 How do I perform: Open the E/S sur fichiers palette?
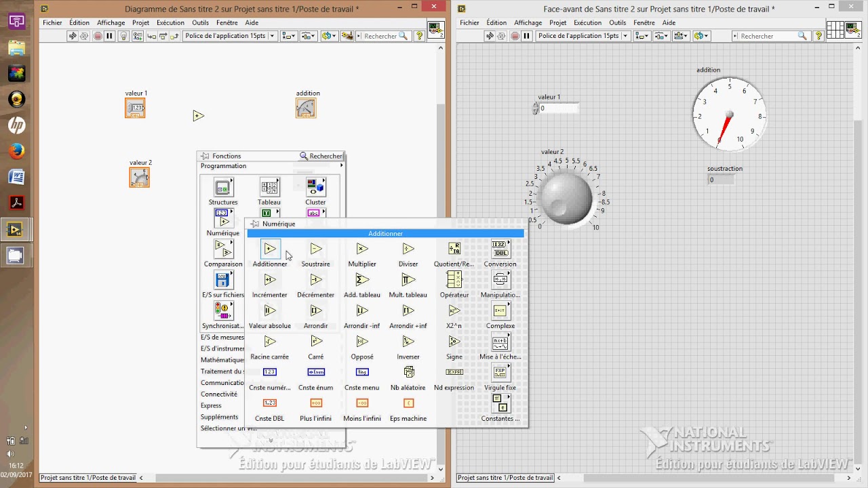pos(223,280)
